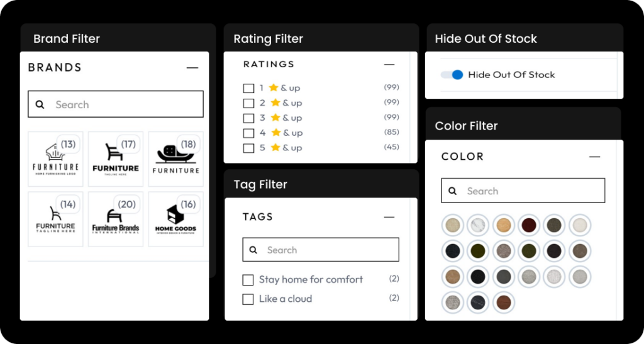Collapse the Brands filter section

tap(192, 68)
